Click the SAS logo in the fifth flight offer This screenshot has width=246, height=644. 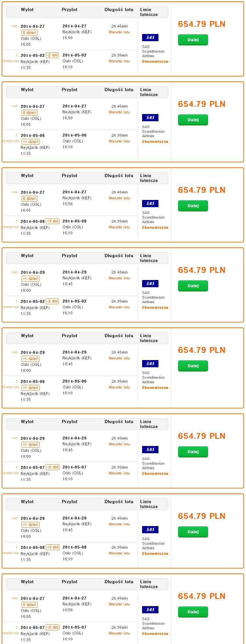150,364
